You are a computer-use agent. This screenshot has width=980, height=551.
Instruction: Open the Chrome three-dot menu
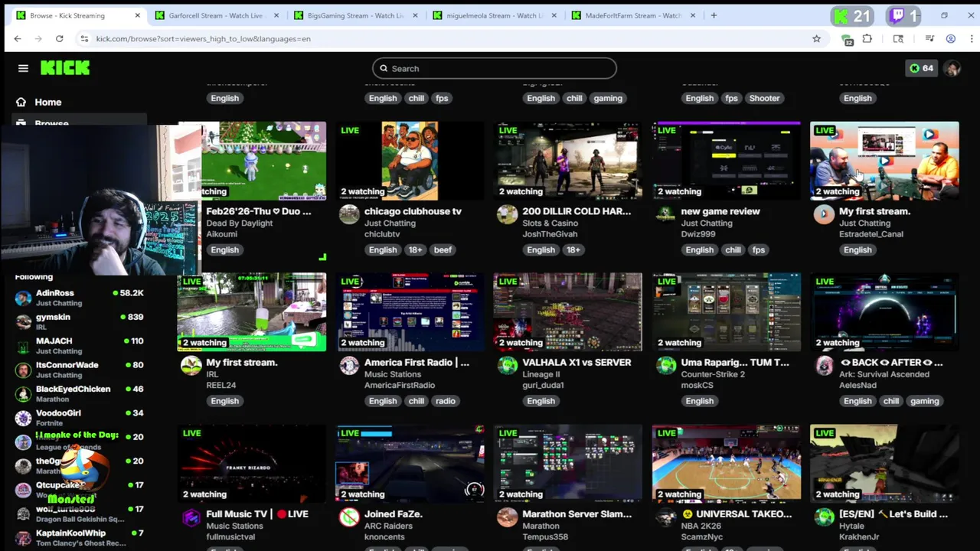pyautogui.click(x=972, y=38)
